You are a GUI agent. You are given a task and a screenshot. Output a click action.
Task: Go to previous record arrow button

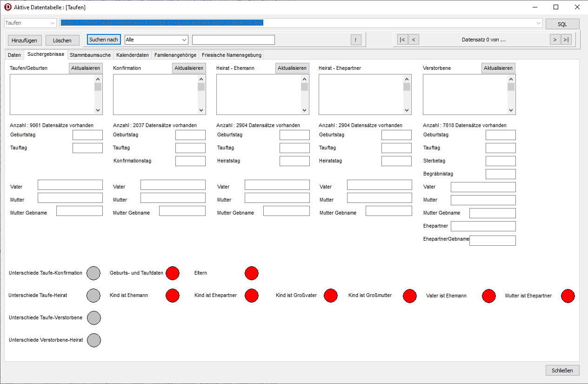pyautogui.click(x=414, y=40)
